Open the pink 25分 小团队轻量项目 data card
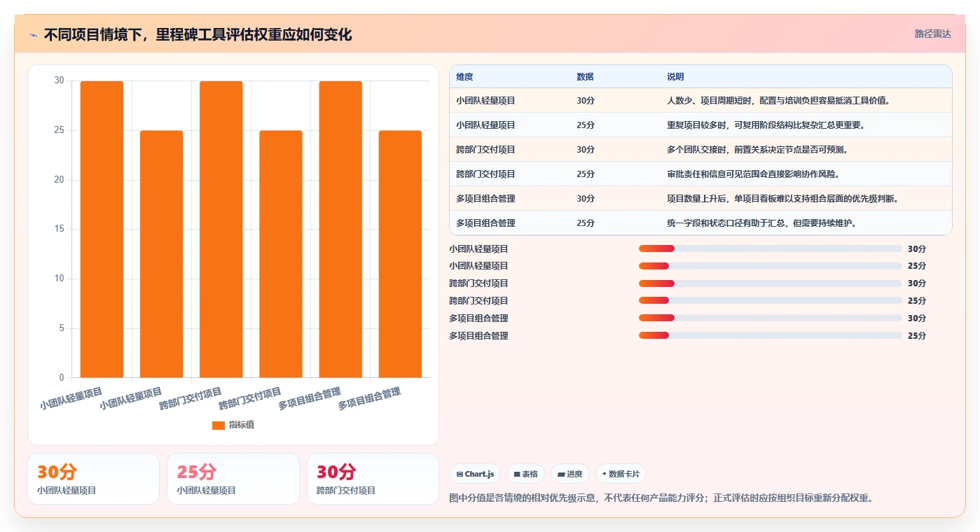The width and height of the screenshot is (980, 532). 233,479
